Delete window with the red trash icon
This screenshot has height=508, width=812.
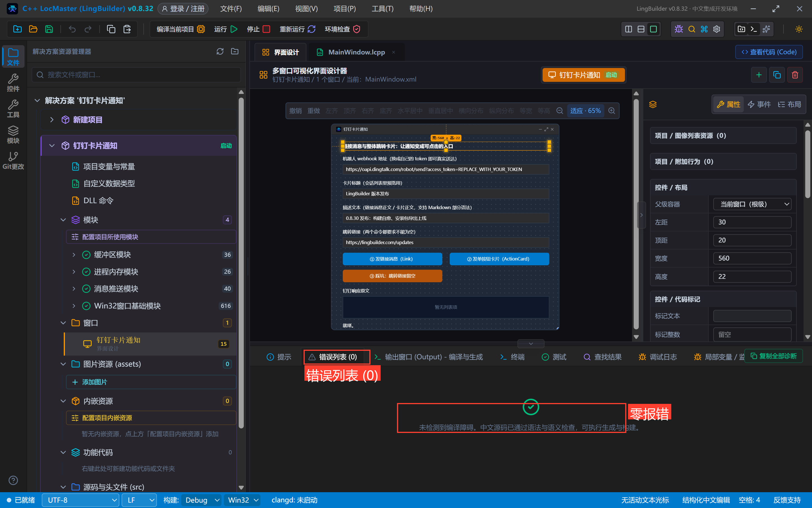[795, 75]
